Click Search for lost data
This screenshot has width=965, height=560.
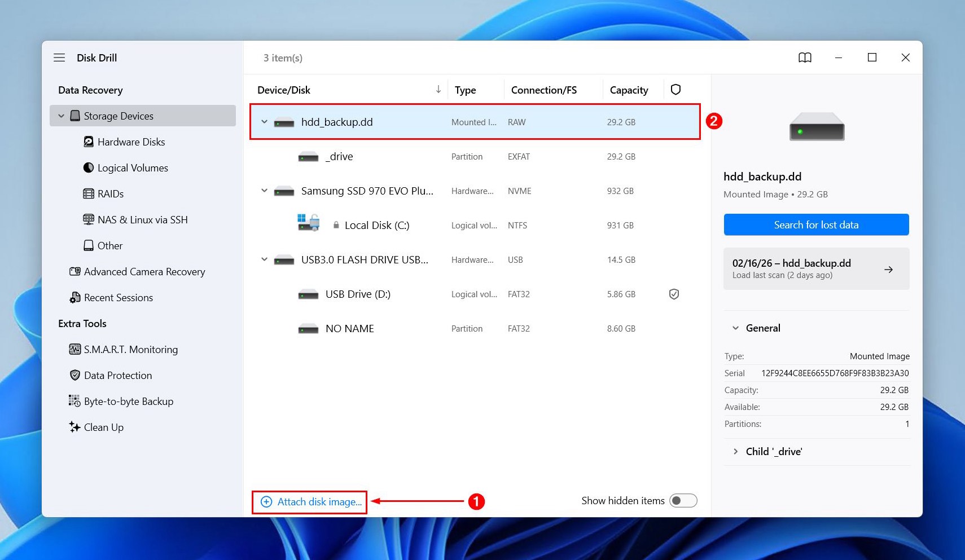tap(816, 224)
